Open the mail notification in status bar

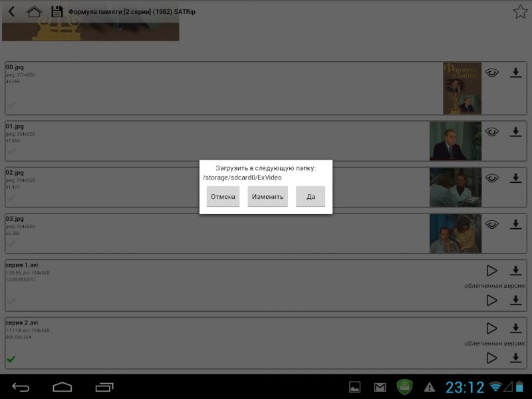380,387
